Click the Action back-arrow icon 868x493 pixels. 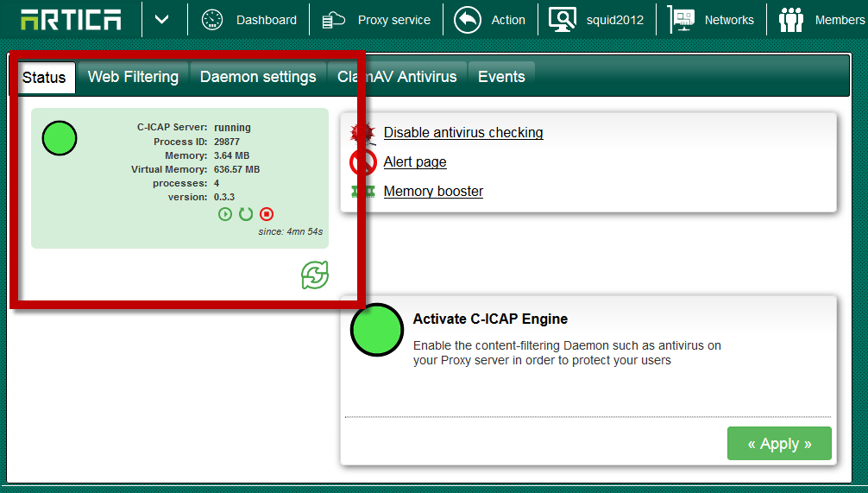pyautogui.click(x=467, y=20)
